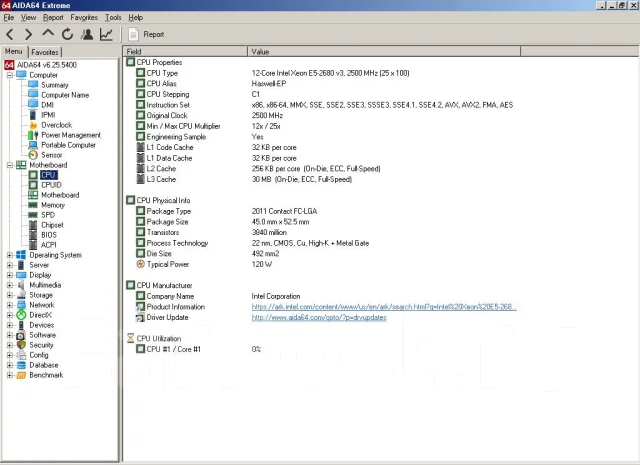Screen dimensions: 640x465
Task: Open Computer Name in the tree
Action: tap(65, 95)
